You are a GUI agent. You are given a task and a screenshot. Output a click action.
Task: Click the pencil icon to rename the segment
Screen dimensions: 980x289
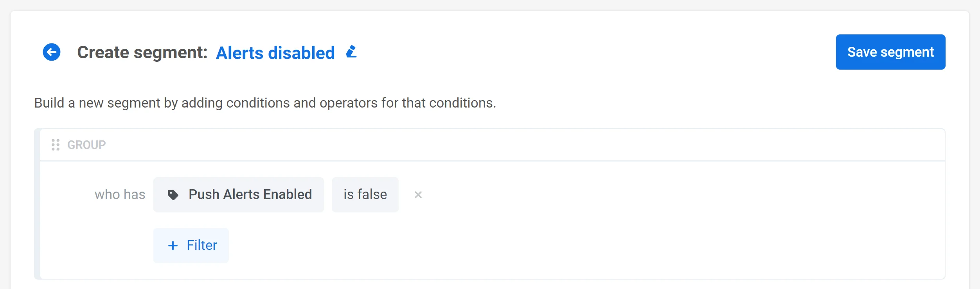pos(351,52)
